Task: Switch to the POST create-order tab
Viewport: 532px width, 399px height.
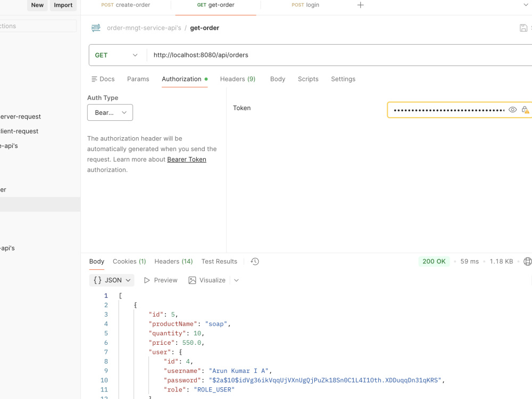Action: point(126,5)
